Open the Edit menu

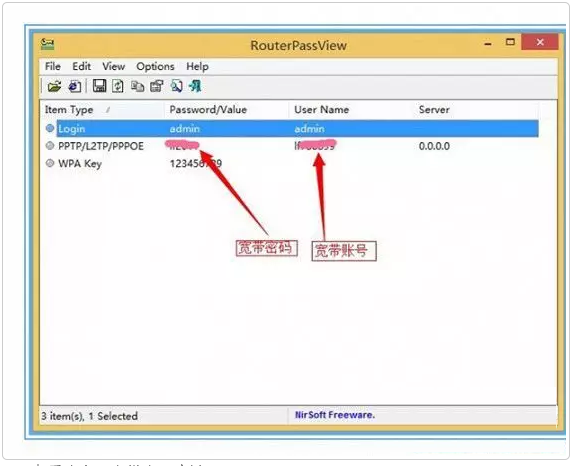point(81,67)
